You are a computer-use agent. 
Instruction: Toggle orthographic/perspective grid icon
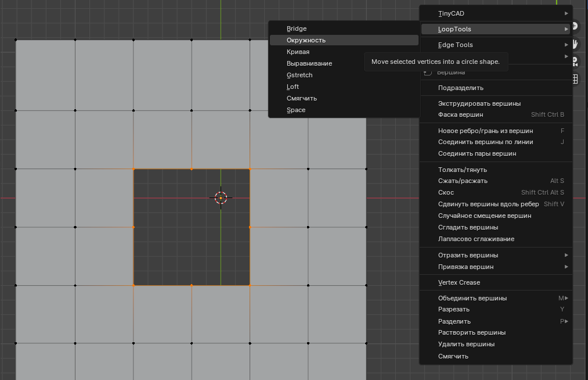(575, 79)
